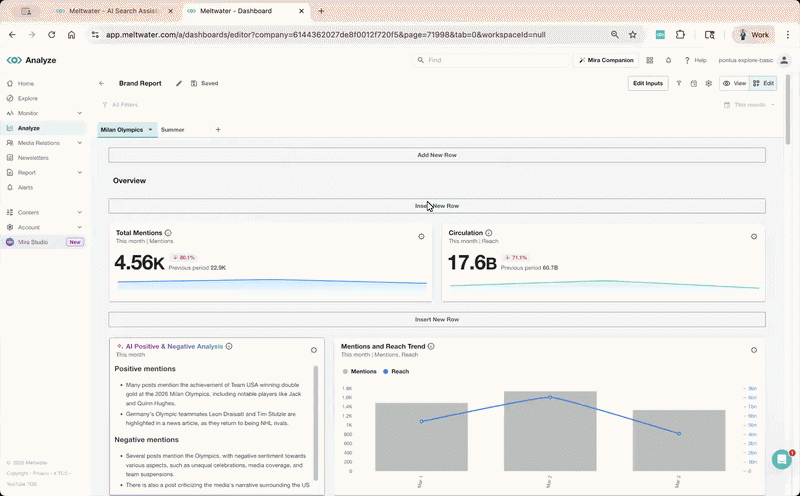
Task: Open the browser extensions puzzle icon
Action: point(680,35)
